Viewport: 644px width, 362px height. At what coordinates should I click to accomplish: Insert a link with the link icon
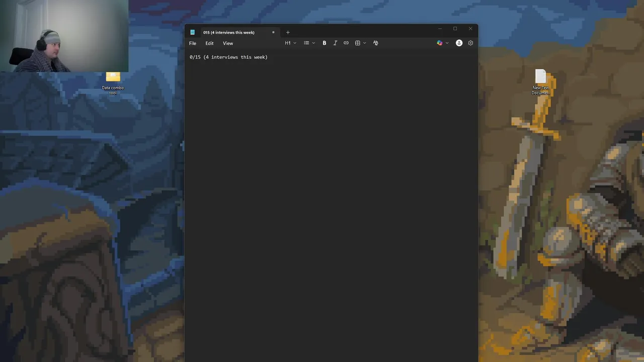pyautogui.click(x=346, y=43)
